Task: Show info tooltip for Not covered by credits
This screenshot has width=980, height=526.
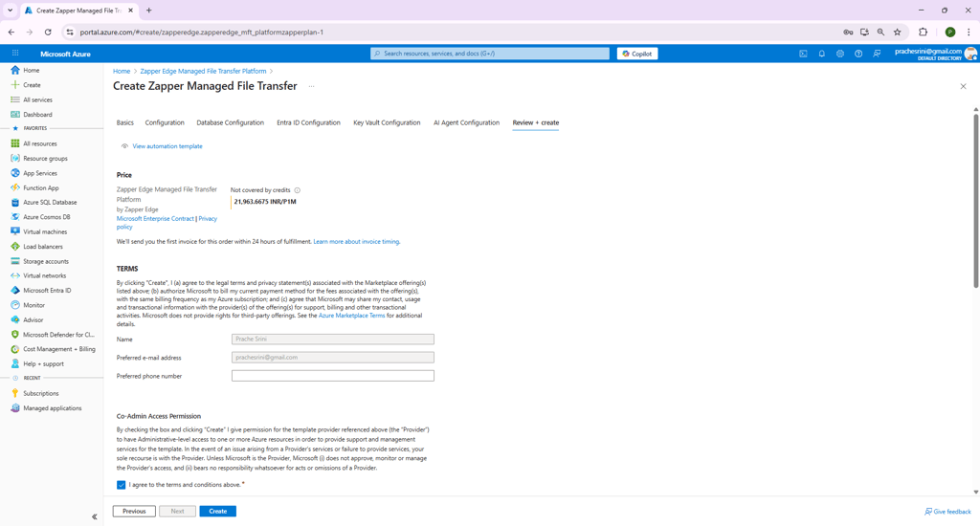Action: click(298, 190)
